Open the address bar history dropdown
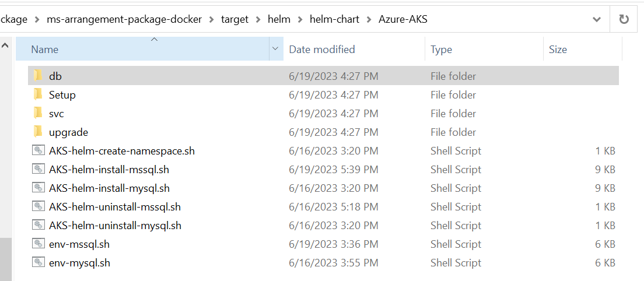 click(597, 19)
